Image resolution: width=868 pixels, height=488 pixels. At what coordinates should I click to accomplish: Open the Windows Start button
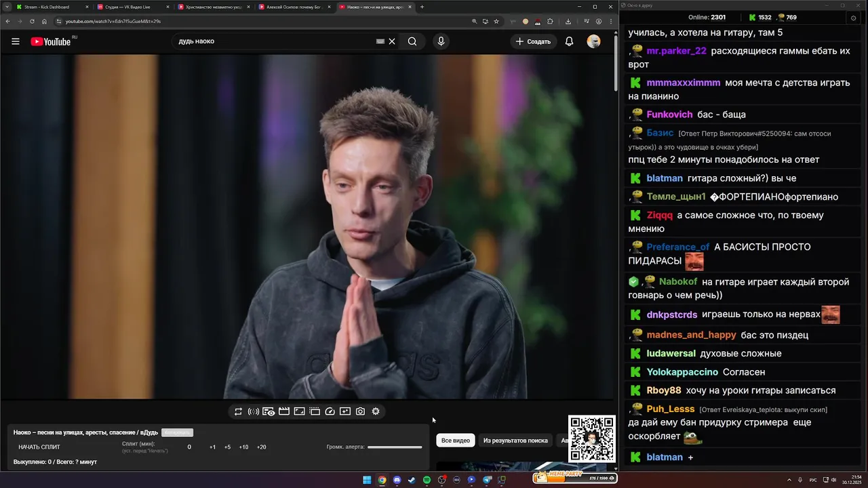pyautogui.click(x=367, y=480)
